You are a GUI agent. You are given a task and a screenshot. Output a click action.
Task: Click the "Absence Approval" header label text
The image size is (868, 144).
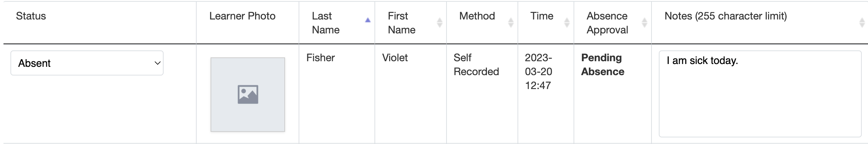[607, 23]
